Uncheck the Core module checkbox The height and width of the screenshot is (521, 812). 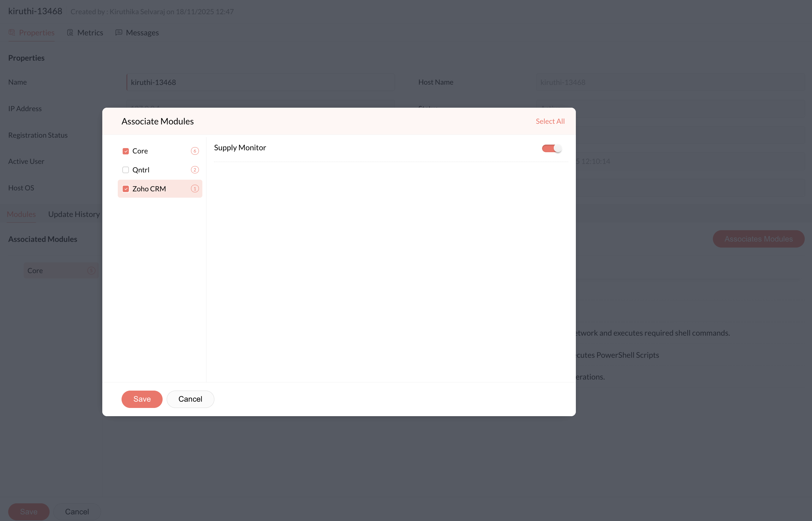pos(125,151)
